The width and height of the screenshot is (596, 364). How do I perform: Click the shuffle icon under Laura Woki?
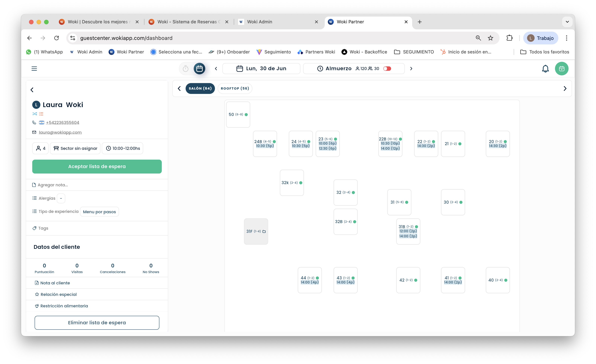[35, 114]
